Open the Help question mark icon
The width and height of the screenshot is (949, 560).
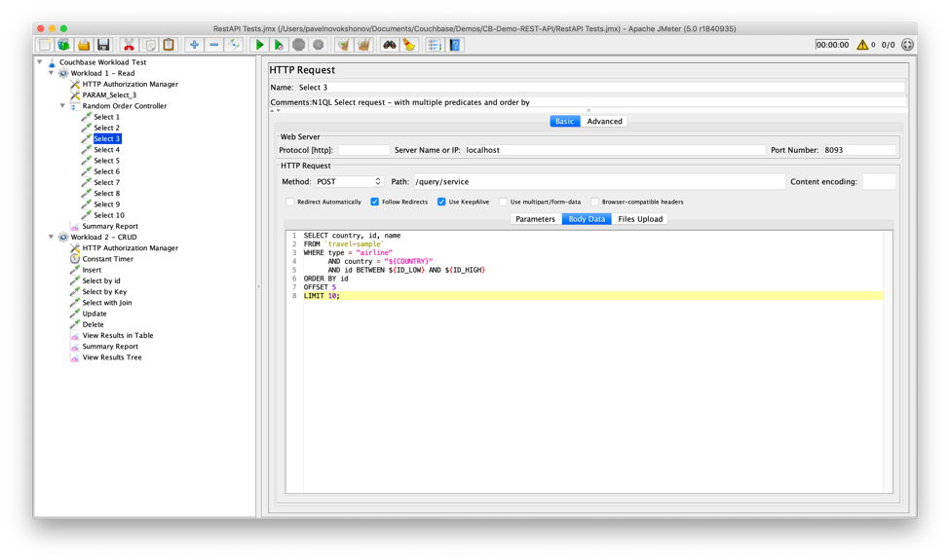click(455, 45)
